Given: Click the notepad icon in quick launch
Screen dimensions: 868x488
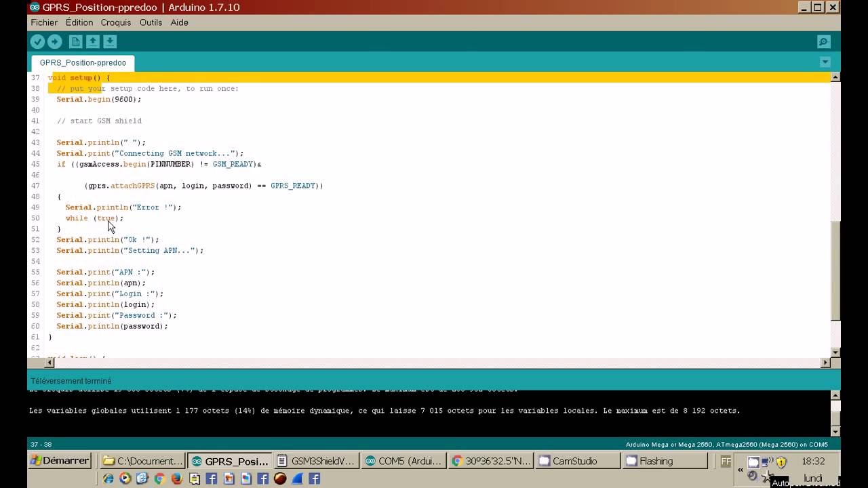Looking at the screenshot, I should [194, 479].
